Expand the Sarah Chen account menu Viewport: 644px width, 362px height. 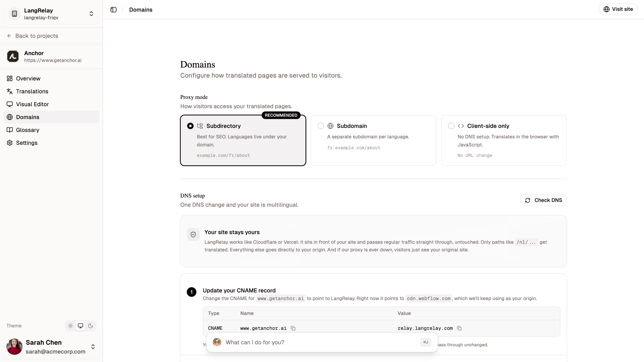click(93, 347)
